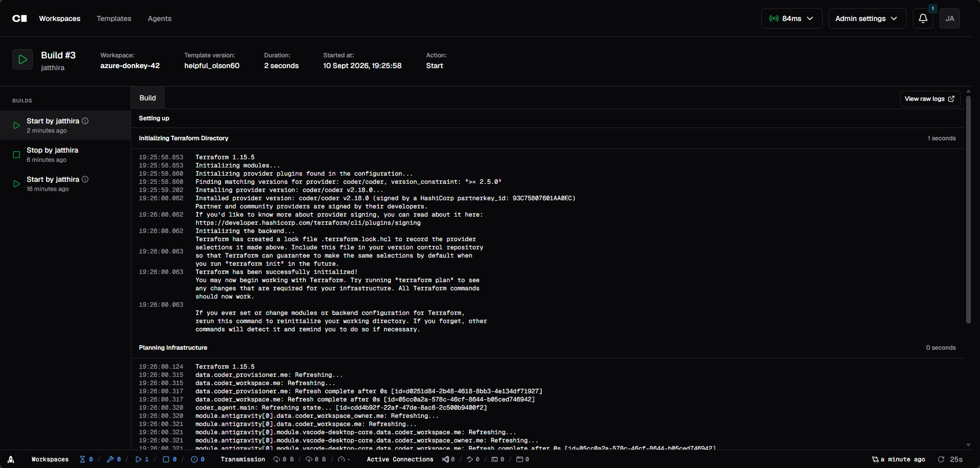Click the Coder logo in top bar
980x468 pixels.
click(x=19, y=18)
